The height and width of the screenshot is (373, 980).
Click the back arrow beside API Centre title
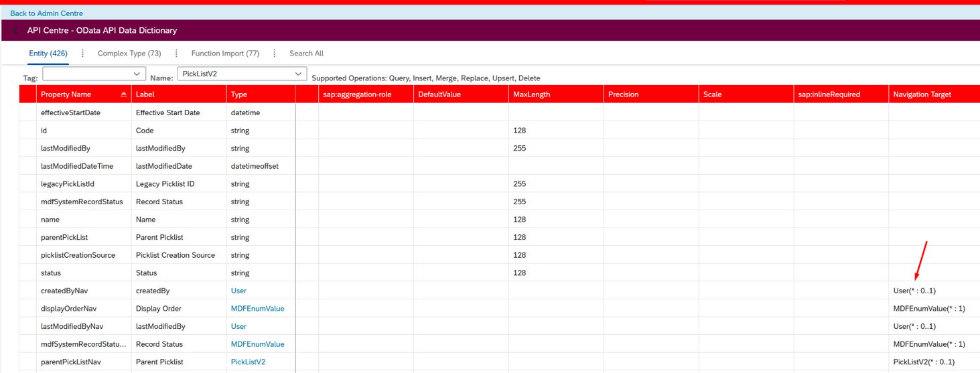15,31
